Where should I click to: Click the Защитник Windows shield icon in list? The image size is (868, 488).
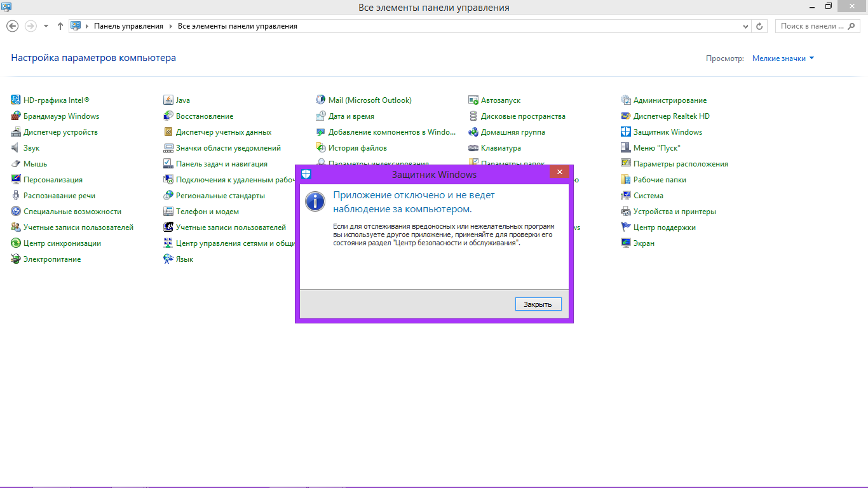pyautogui.click(x=626, y=132)
